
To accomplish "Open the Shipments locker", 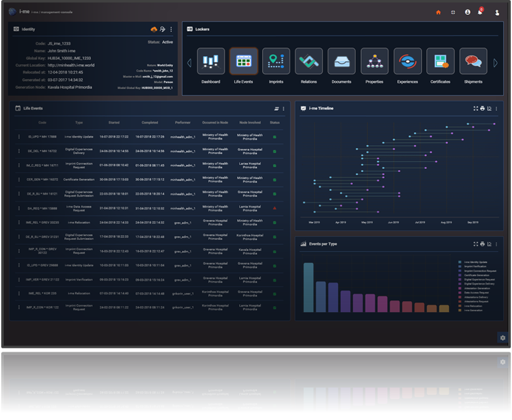I will [473, 62].
